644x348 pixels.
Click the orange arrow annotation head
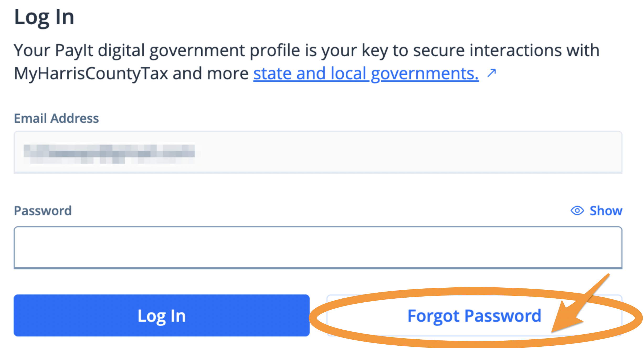[564, 319]
